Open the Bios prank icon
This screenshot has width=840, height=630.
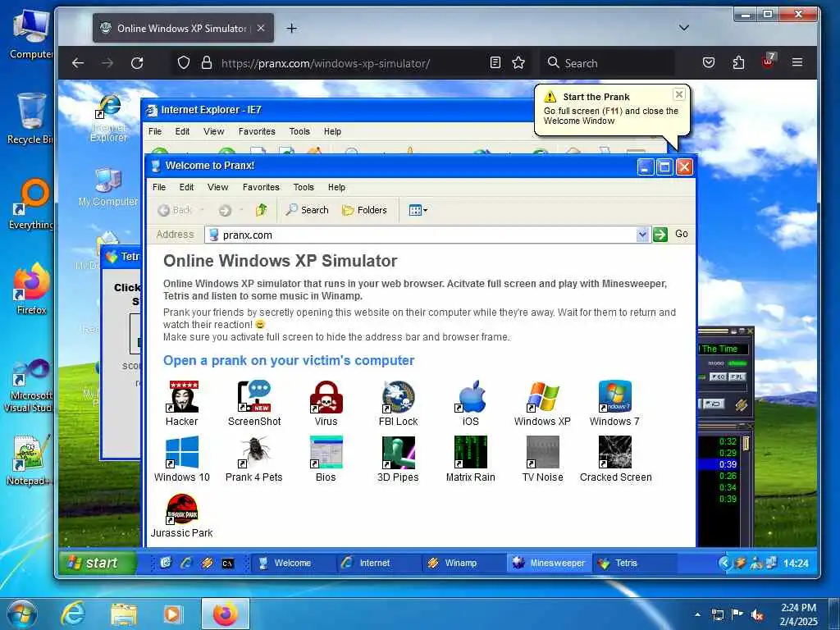click(326, 459)
